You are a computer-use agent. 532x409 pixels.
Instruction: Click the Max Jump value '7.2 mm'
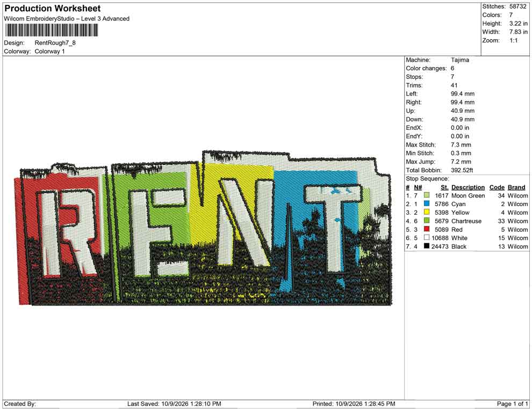[461, 162]
